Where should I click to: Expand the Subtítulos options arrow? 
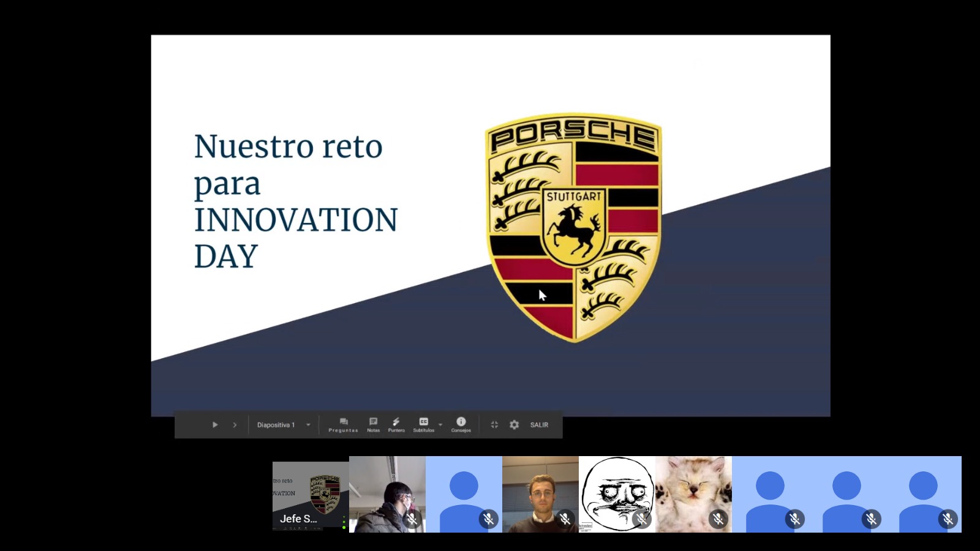coord(440,425)
